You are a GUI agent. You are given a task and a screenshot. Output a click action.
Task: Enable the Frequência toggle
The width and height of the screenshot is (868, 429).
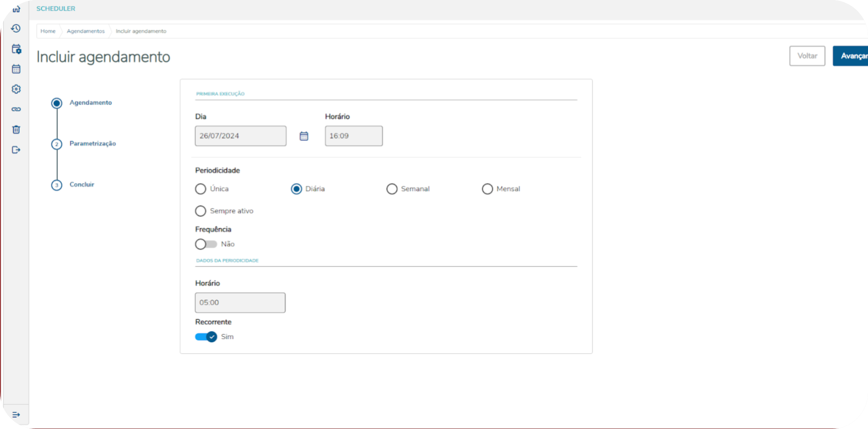click(207, 244)
